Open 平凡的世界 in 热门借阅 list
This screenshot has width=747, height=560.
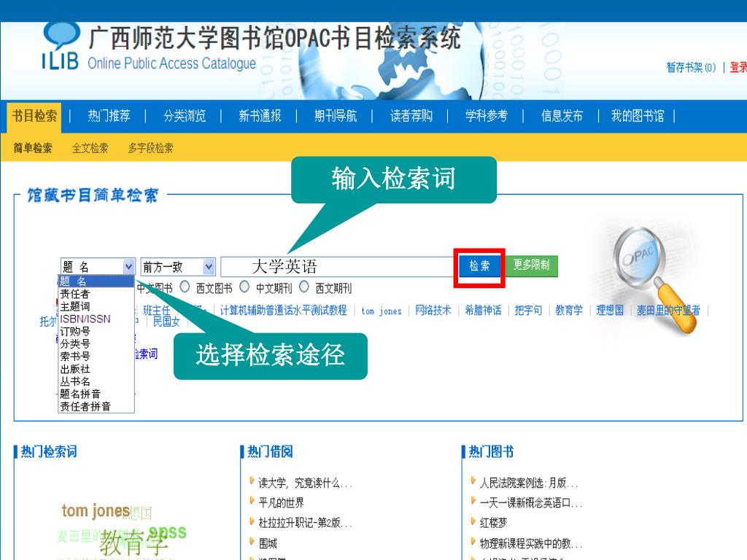coord(281,503)
